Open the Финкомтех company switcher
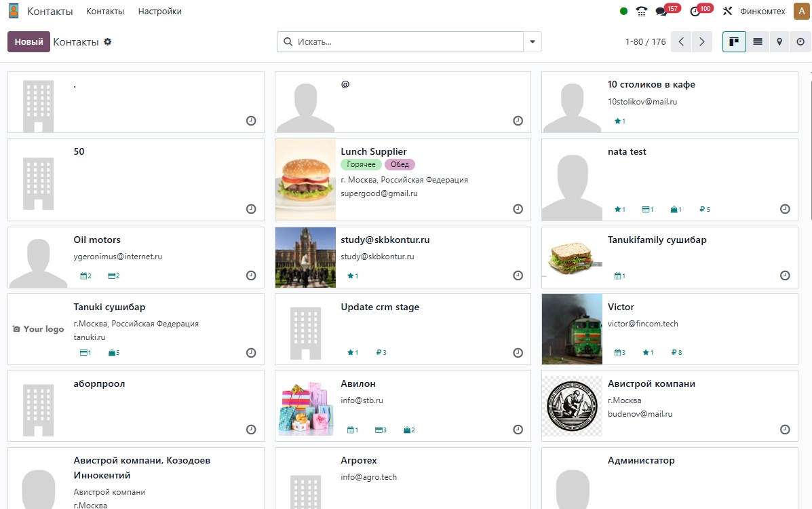This screenshot has width=812, height=509. point(762,12)
